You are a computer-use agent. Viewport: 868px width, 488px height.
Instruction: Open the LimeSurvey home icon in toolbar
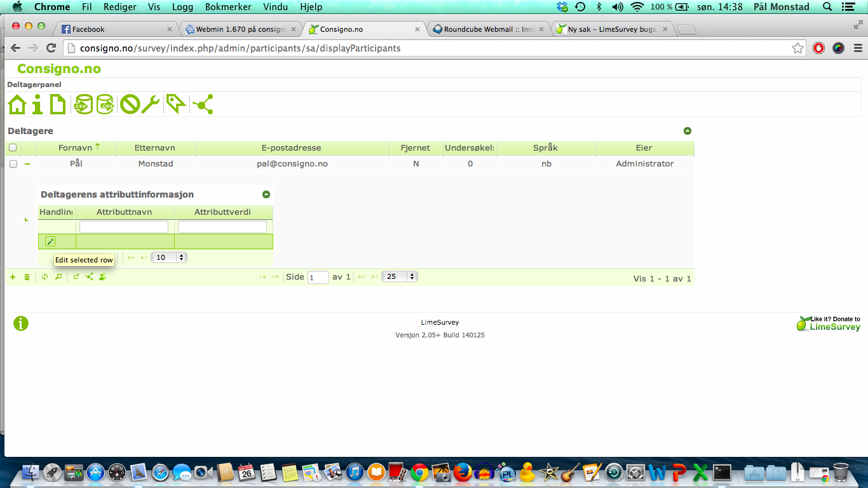tap(17, 104)
